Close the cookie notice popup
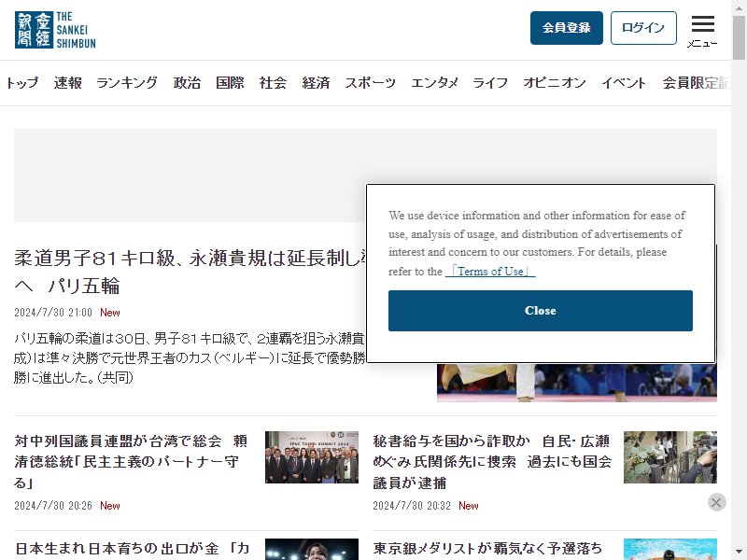The height and width of the screenshot is (560, 747). click(x=541, y=311)
